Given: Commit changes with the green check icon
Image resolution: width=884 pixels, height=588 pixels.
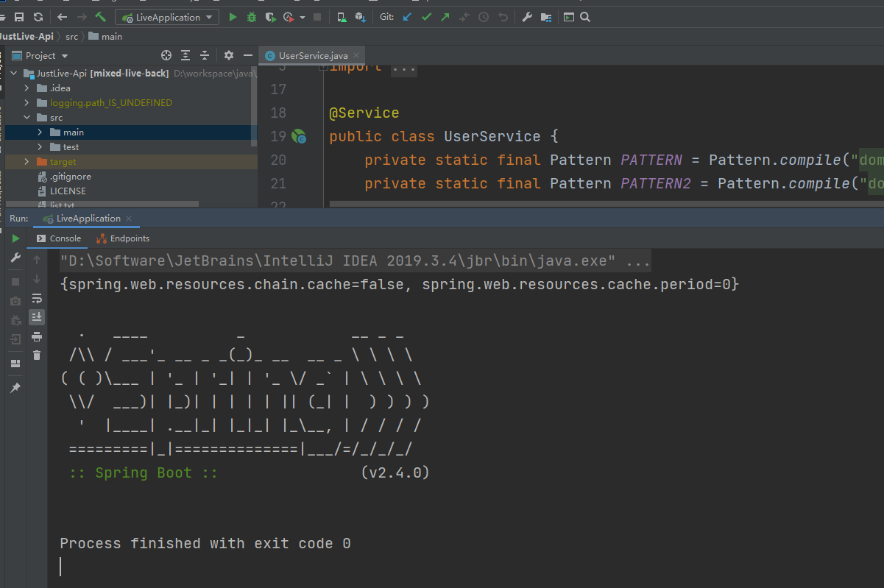Looking at the screenshot, I should point(426,17).
